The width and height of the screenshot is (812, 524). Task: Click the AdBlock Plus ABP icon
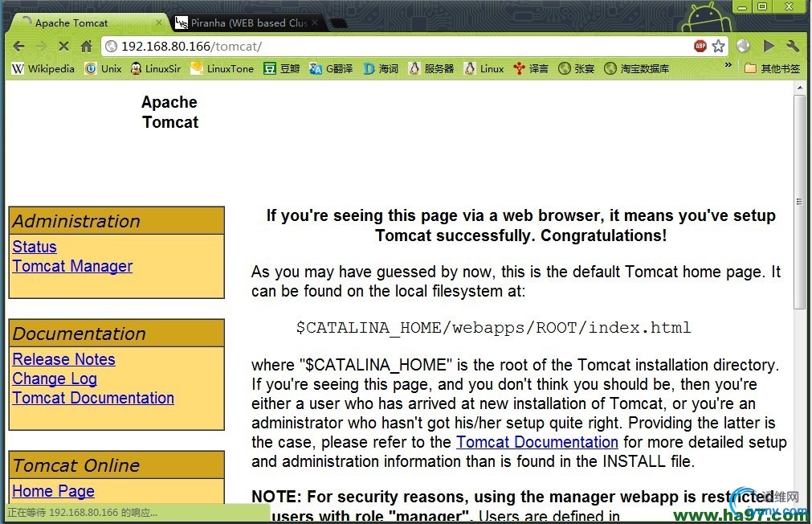coord(700,46)
